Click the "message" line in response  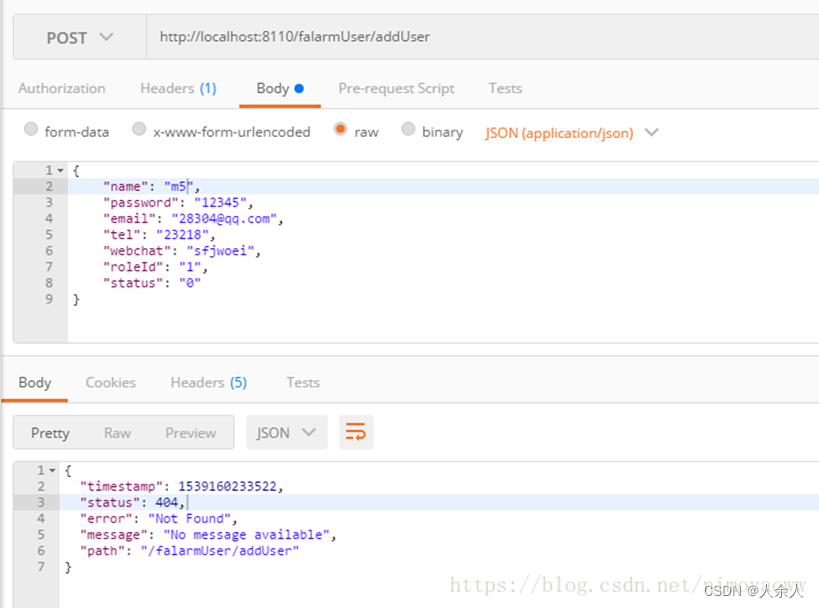click(208, 535)
